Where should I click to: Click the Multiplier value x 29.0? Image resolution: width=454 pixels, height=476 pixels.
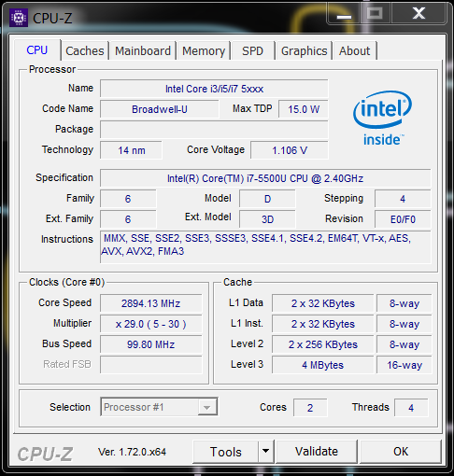151,324
